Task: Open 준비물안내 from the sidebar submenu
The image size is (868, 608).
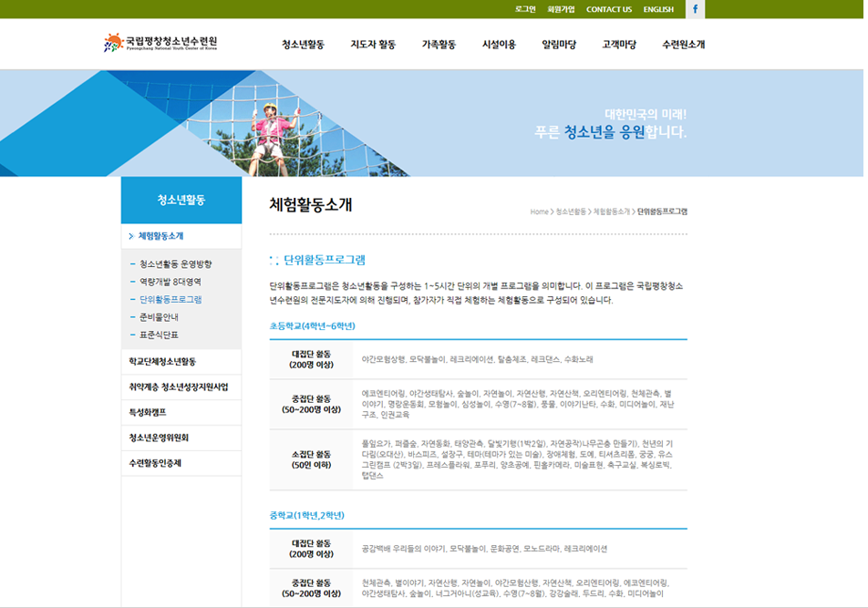Action: coord(159,317)
